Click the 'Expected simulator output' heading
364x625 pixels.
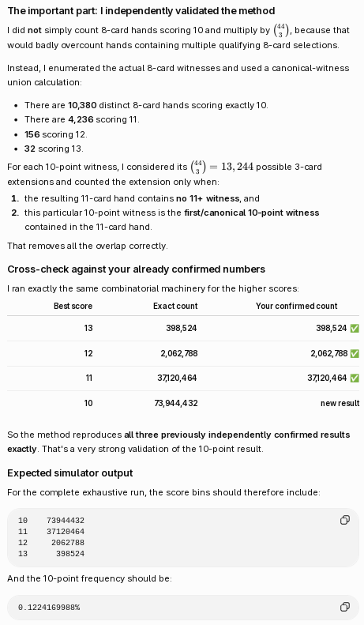tap(70, 473)
